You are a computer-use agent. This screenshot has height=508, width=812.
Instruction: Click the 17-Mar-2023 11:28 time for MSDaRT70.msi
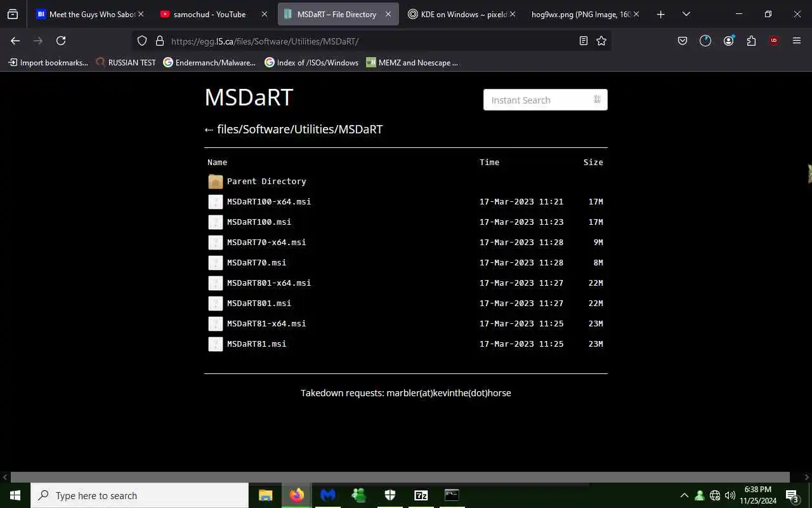pyautogui.click(x=521, y=263)
